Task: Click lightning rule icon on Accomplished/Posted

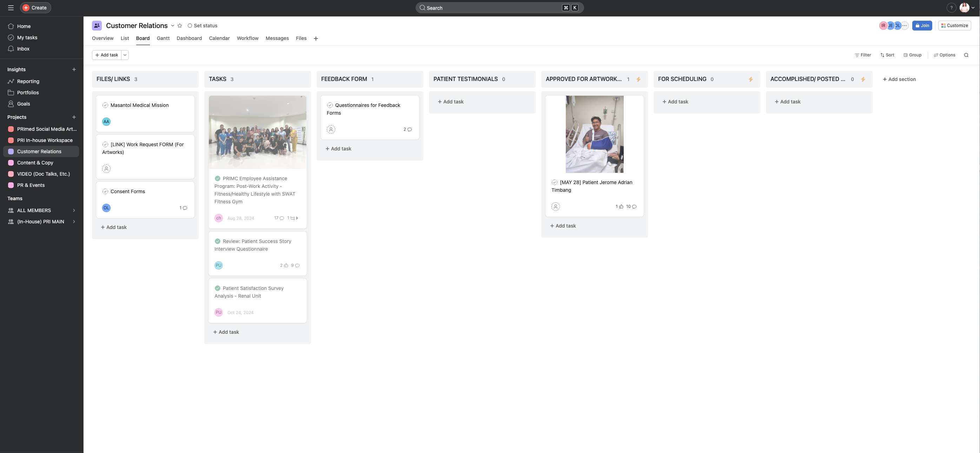Action: 863,79
